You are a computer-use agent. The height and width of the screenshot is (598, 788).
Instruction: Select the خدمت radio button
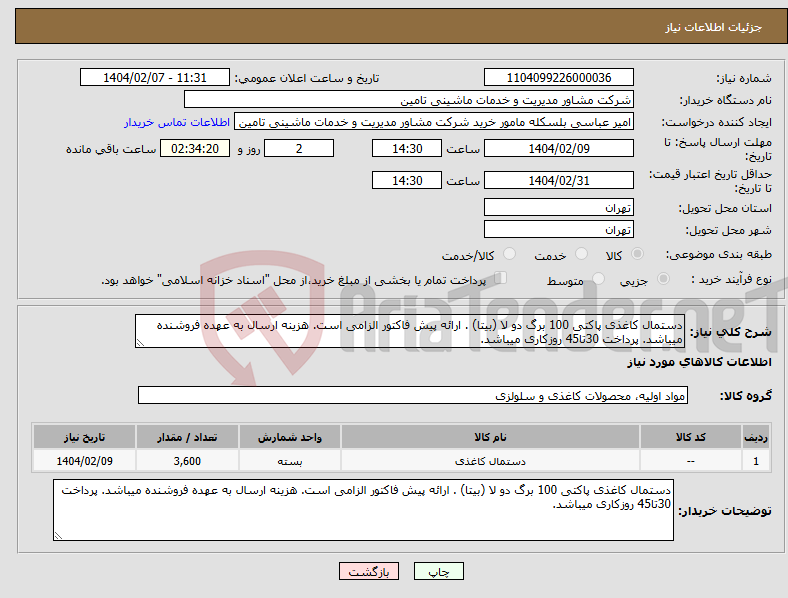point(581,254)
